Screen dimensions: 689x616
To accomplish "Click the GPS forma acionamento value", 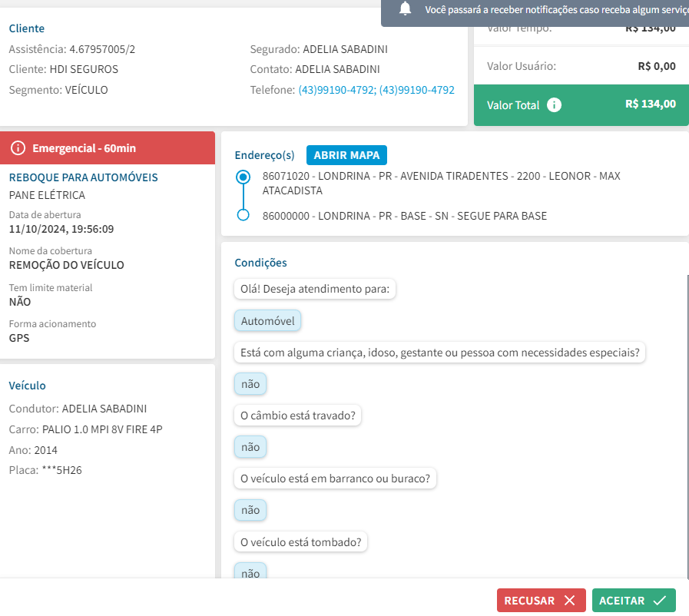I will [19, 338].
